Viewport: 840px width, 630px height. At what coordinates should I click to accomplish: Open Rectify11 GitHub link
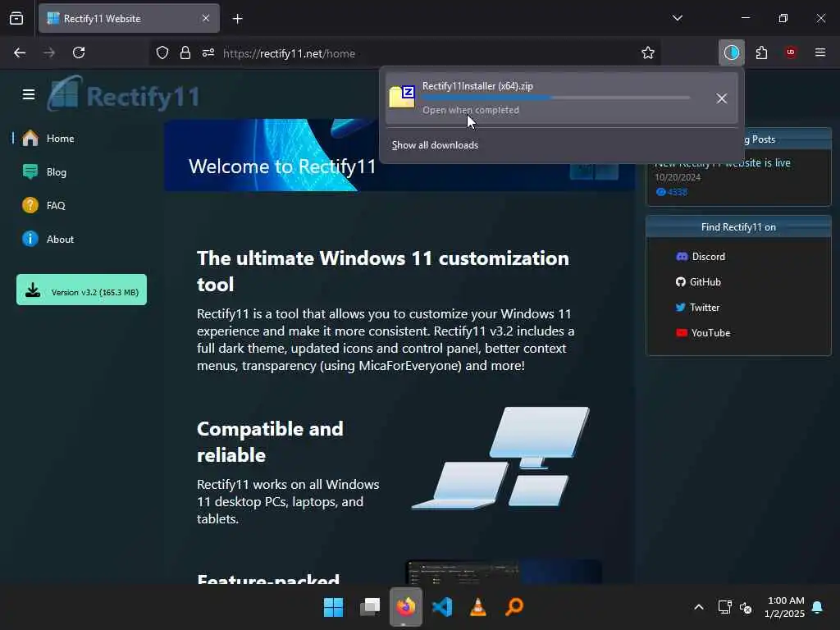click(x=698, y=282)
